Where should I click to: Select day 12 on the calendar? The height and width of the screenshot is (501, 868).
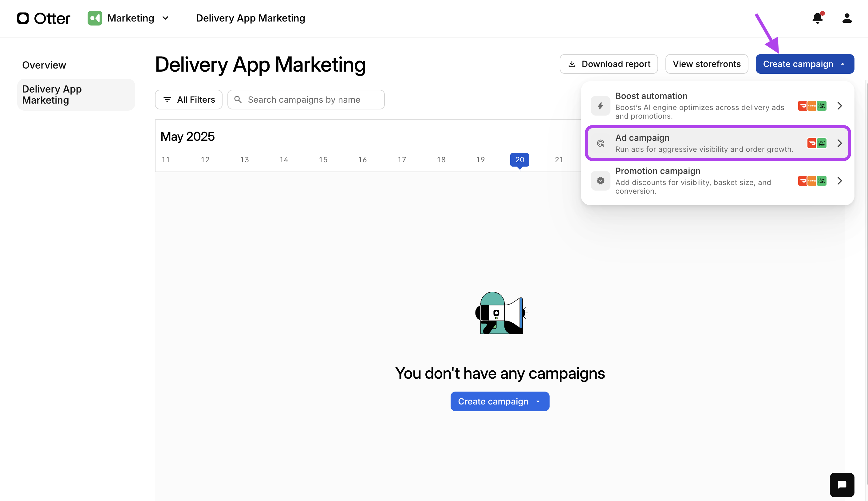[x=205, y=160]
